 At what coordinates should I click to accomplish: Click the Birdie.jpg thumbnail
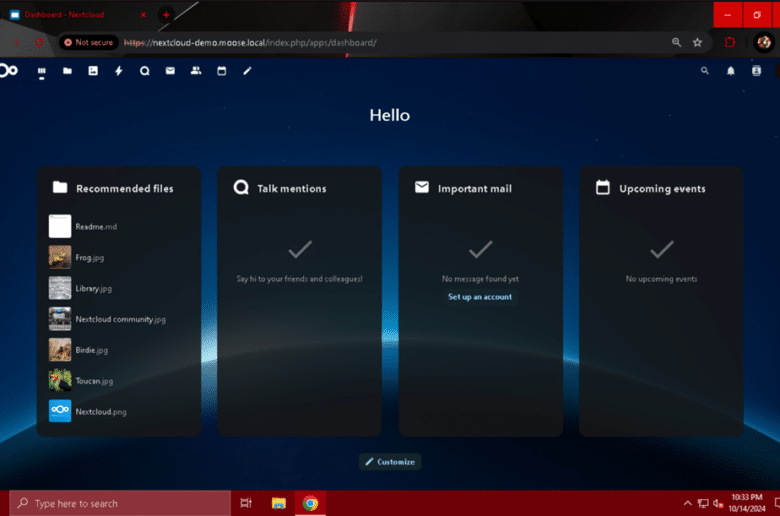[60, 350]
